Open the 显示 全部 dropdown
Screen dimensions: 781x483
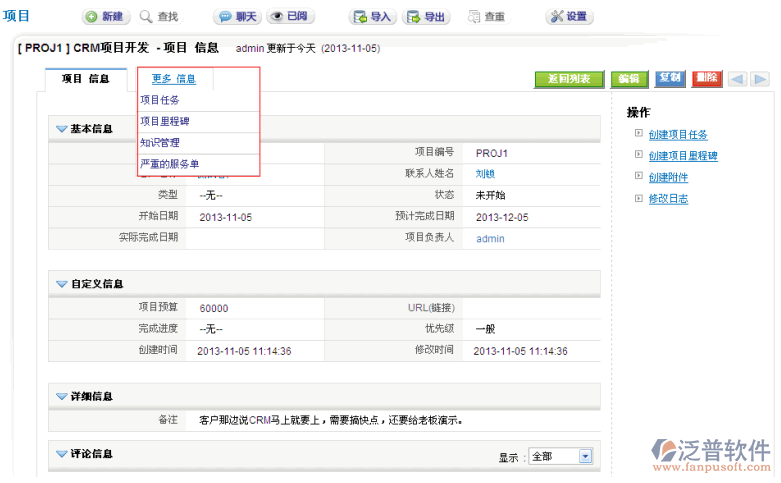coord(561,457)
